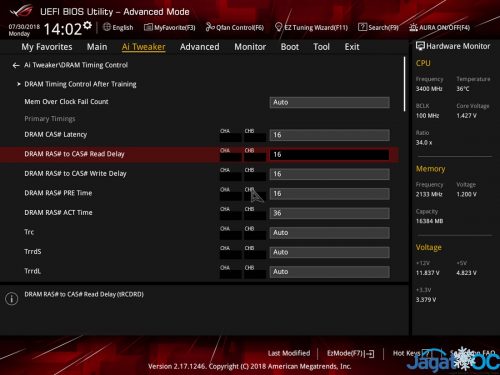Click the CPU temperature value 36°C

coord(463,89)
